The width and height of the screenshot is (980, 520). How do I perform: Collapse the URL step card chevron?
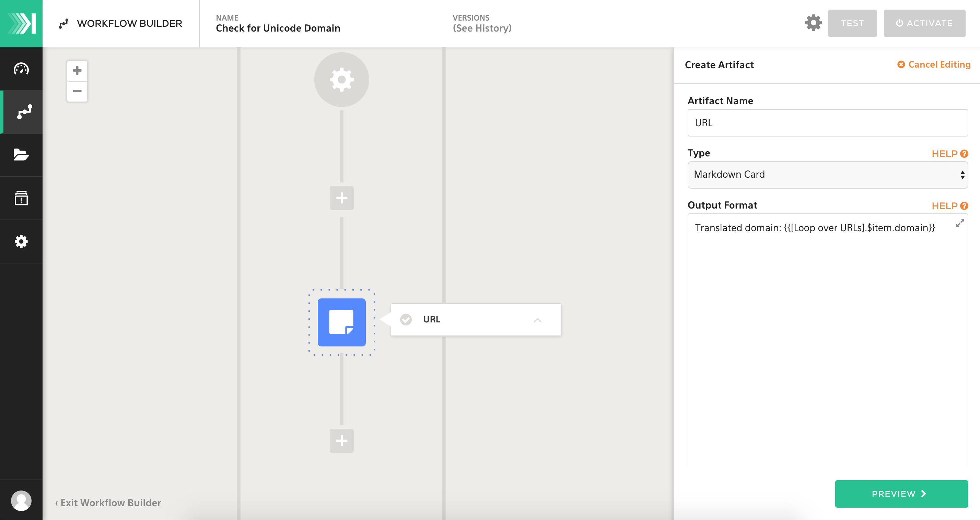click(x=537, y=320)
